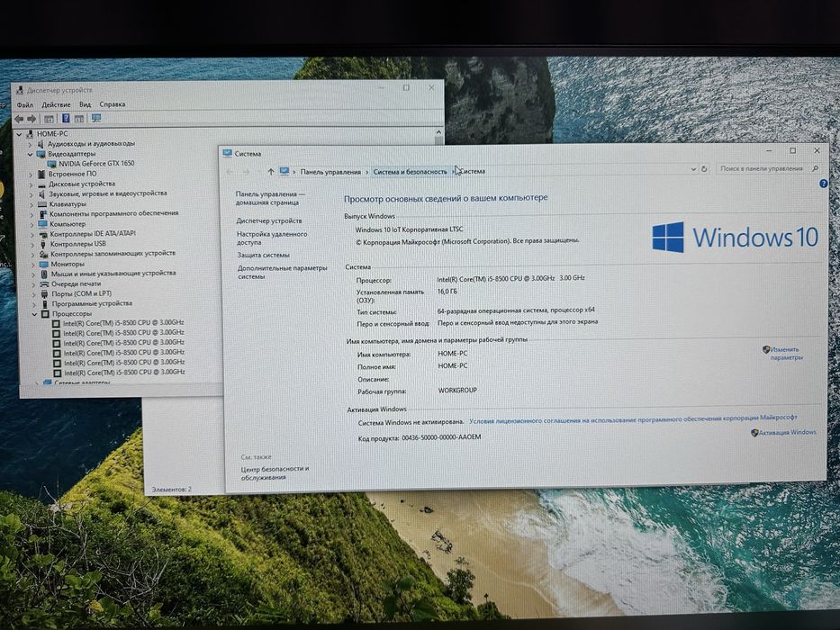Expand Аудиовходы и аудиовыходы node
The image size is (840, 630).
(30, 144)
